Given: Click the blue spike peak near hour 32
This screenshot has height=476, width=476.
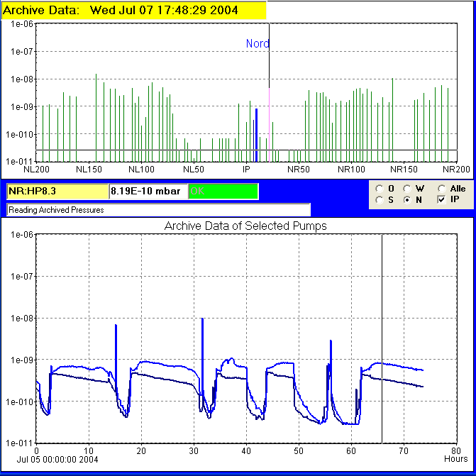Looking at the screenshot, I should (x=202, y=319).
